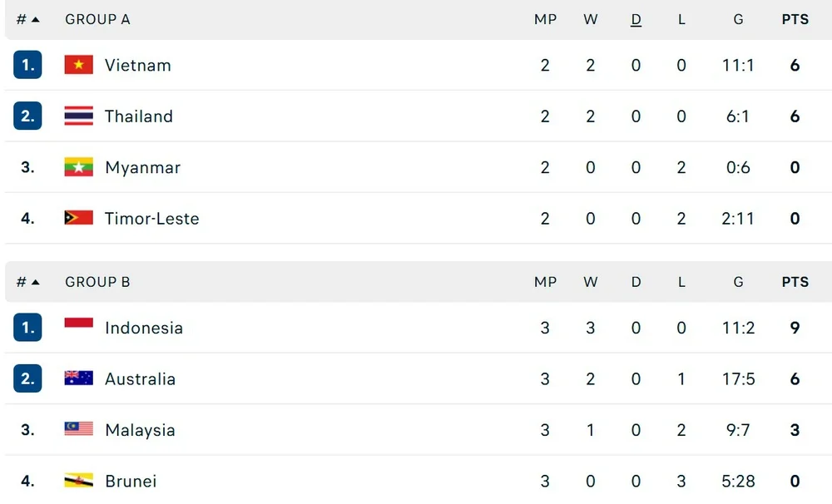This screenshot has height=504, width=832.
Task: Click the Timor-Leste flag icon
Action: (78, 219)
